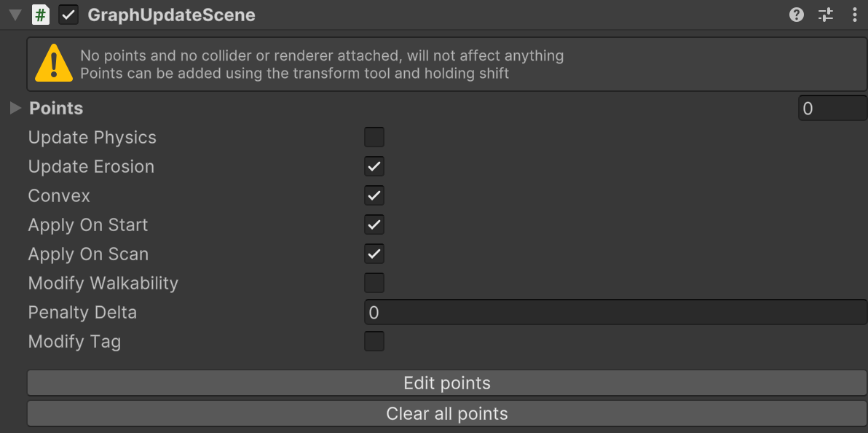868x433 pixels.
Task: Uncheck Apply On Start
Action: (x=374, y=225)
